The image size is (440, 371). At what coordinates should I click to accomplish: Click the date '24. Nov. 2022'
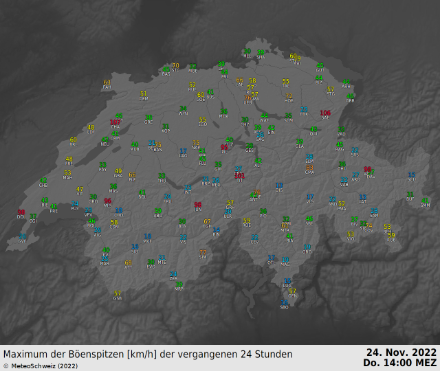401,352
